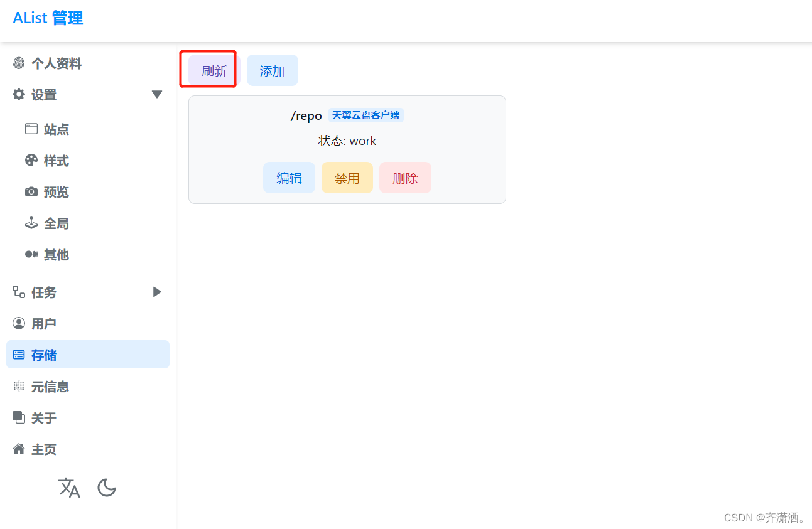The image size is (812, 529).
Task: Expand the 任务 section arrow
Action: pos(157,292)
